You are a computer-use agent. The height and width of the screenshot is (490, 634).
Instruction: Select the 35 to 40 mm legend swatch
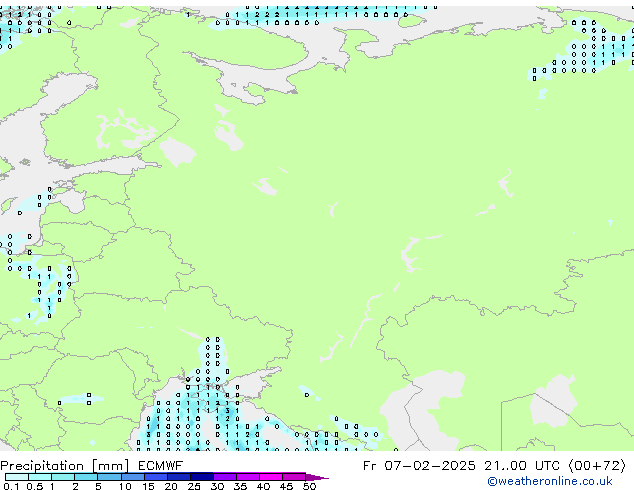[248, 477]
